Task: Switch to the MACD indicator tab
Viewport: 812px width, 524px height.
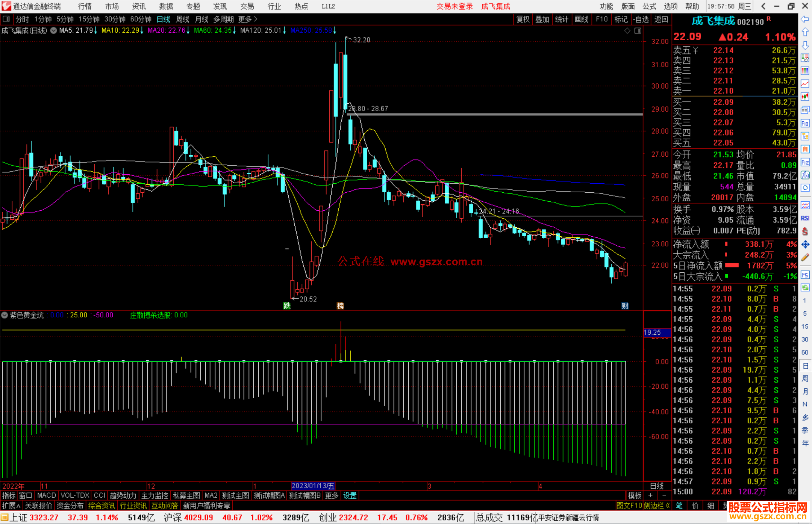Action: 46,495
